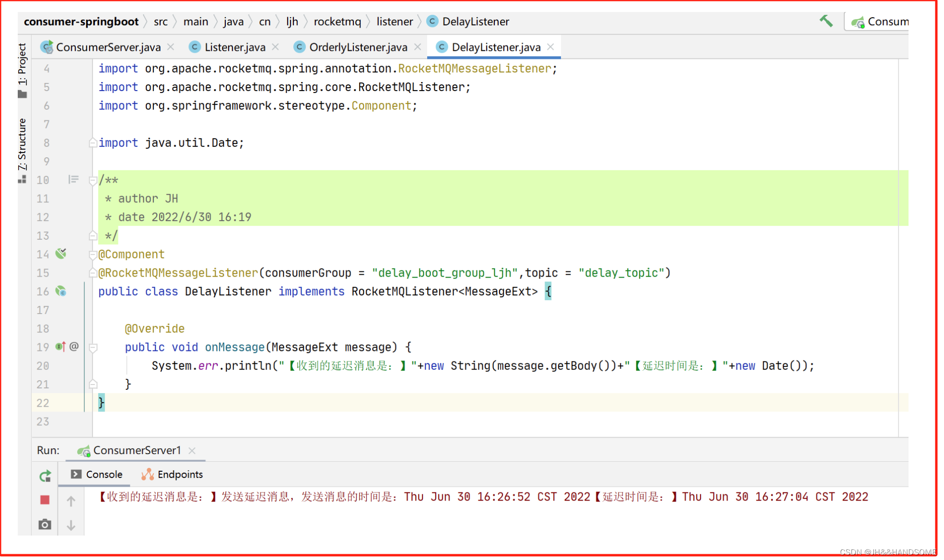Viewport: 944px width, 560px height.
Task: Click the onMessage method name
Action: (x=234, y=347)
